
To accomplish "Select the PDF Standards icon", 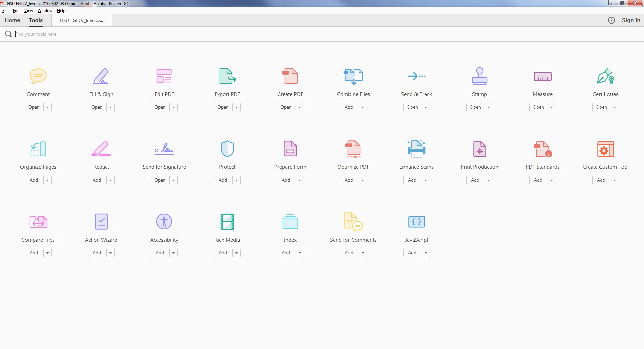I will [x=542, y=149].
